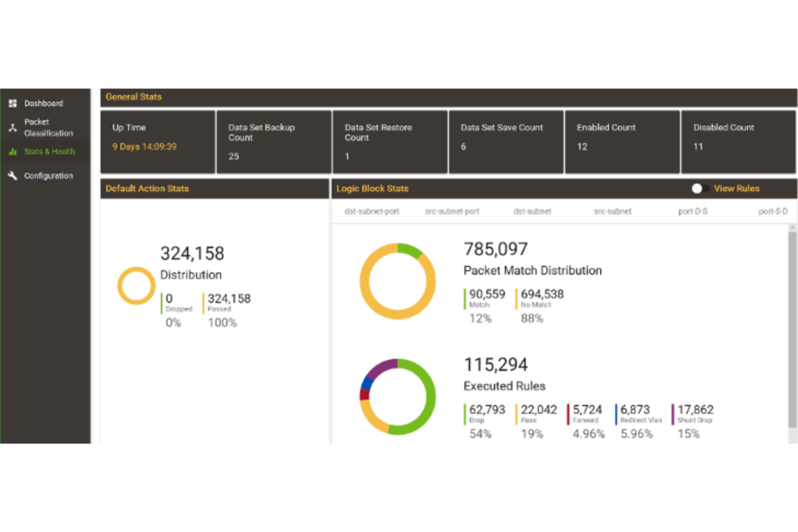Image resolution: width=798 pixels, height=532 pixels.
Task: Switch to the src-subnet tab
Action: 612,211
